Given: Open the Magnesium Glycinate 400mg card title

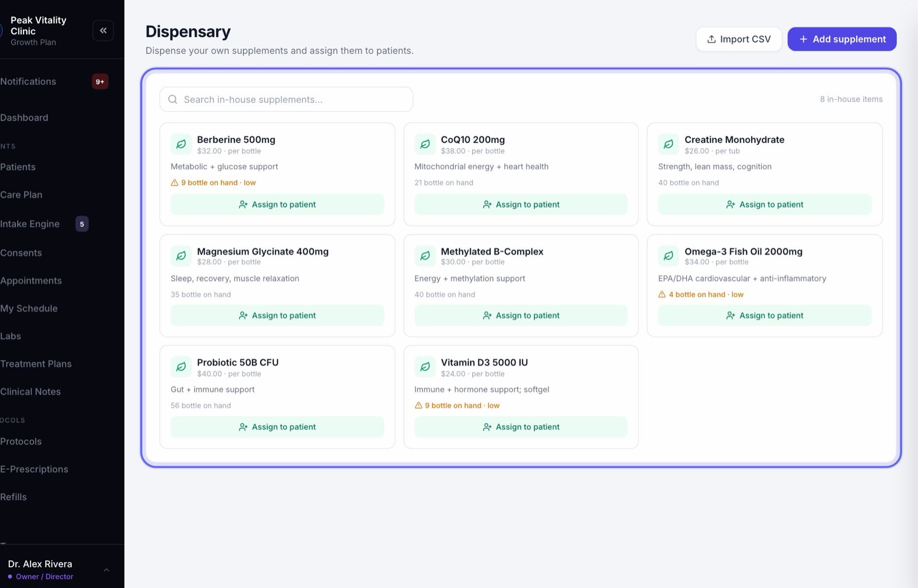Looking at the screenshot, I should tap(263, 251).
